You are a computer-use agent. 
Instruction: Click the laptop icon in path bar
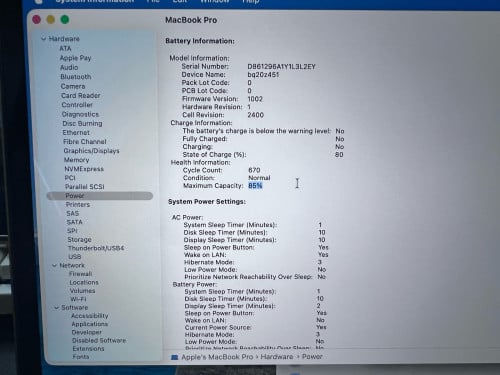[x=174, y=357]
